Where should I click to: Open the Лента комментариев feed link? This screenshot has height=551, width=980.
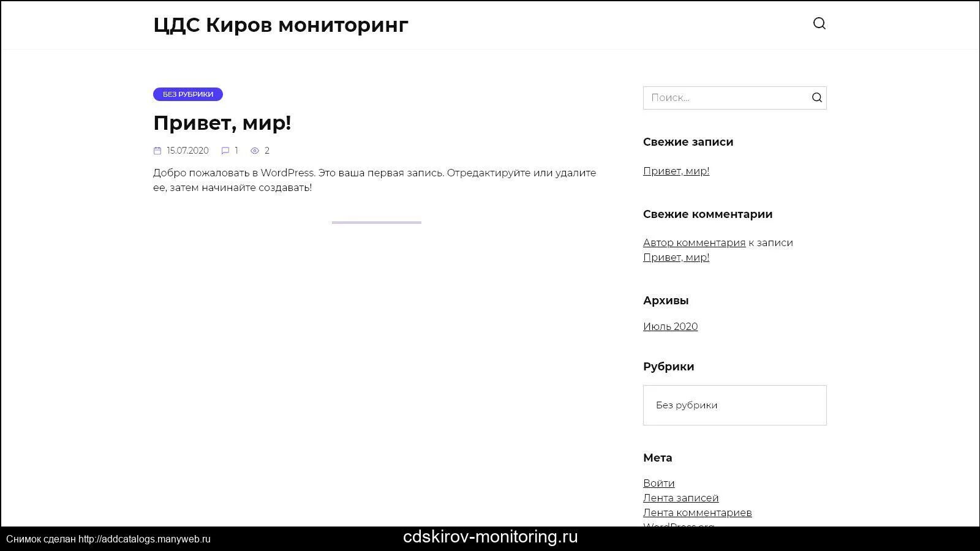point(697,513)
